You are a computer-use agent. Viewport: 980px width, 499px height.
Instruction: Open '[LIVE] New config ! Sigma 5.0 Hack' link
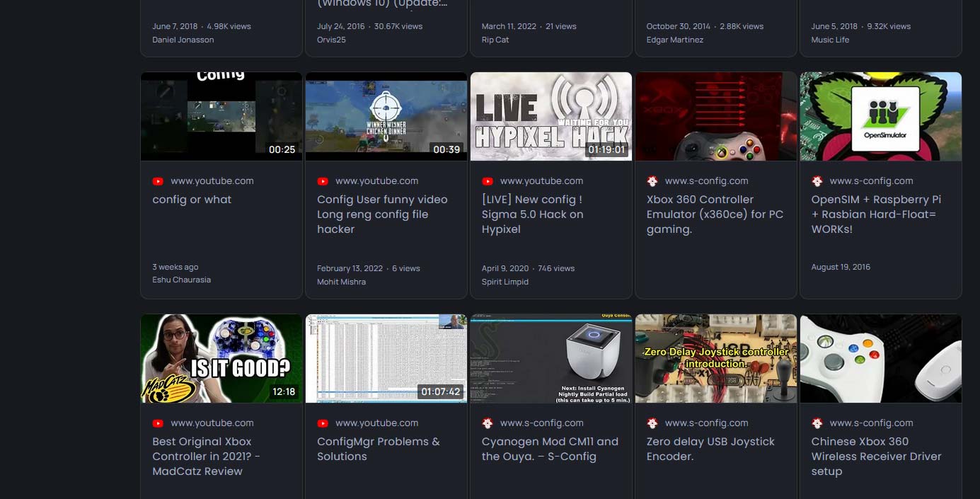533,214
